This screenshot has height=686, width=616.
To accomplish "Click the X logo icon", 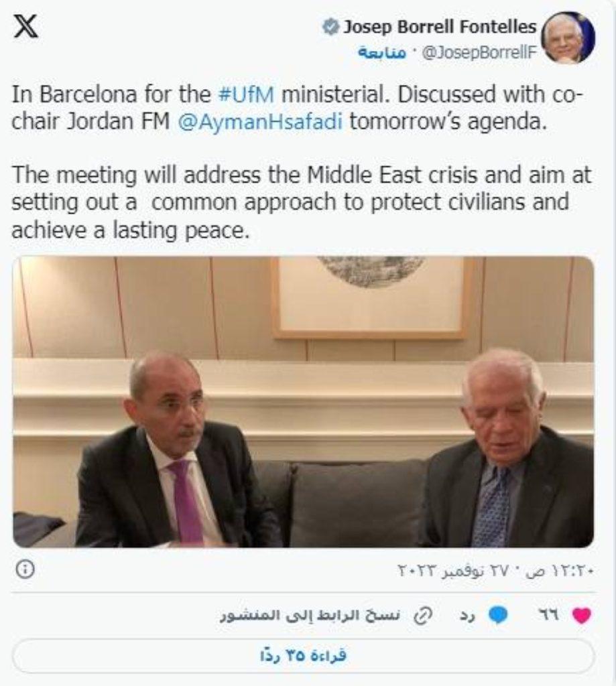I will (26, 27).
